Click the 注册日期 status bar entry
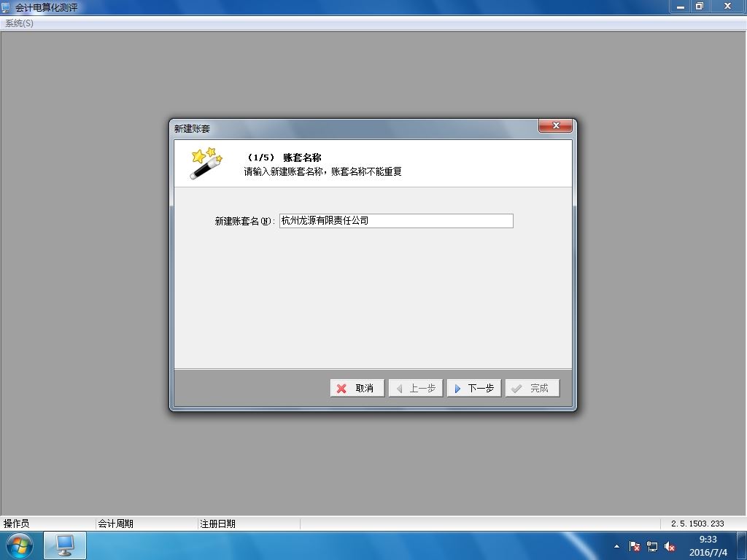747x560 pixels. click(217, 524)
